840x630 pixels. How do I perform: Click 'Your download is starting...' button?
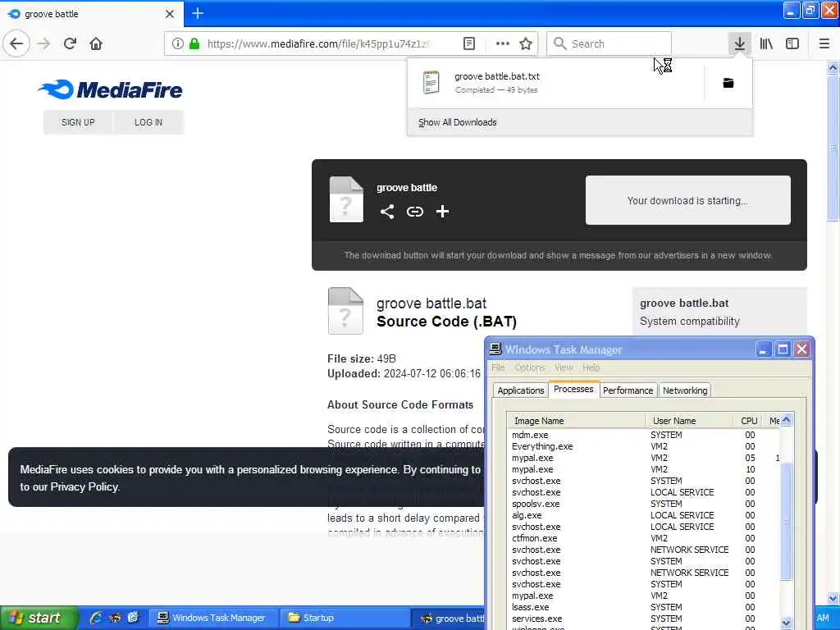click(x=688, y=200)
